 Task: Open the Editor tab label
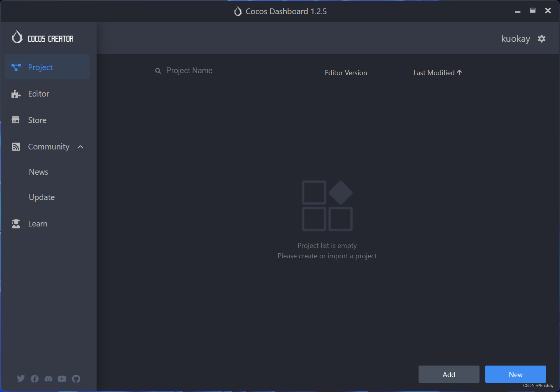click(x=39, y=94)
